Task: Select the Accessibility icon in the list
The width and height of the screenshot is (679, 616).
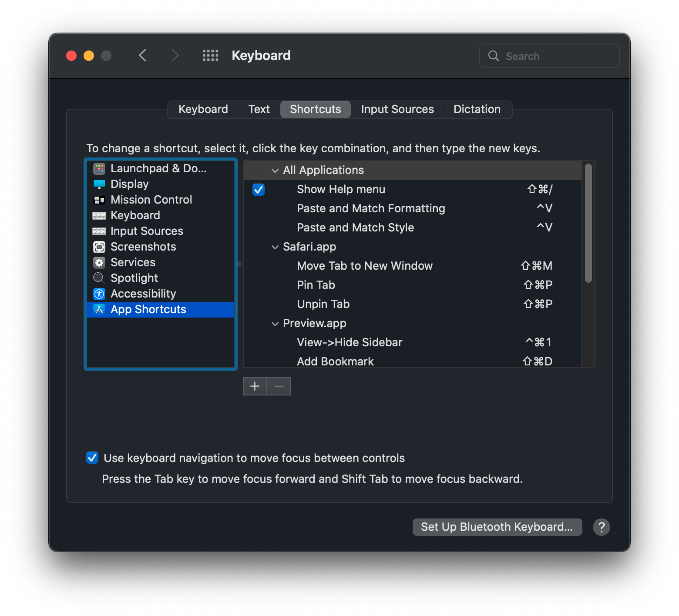Action: [99, 294]
